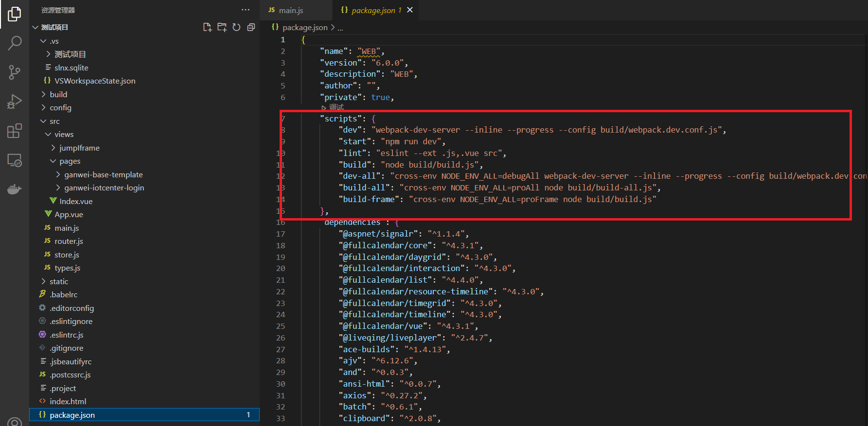868x426 pixels.
Task: Click the breadcrumb ellipsis after package.json
Action: tap(340, 28)
